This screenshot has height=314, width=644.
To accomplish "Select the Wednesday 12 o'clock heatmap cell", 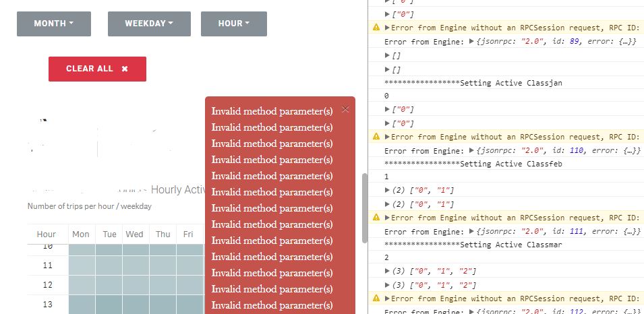I will (135, 285).
